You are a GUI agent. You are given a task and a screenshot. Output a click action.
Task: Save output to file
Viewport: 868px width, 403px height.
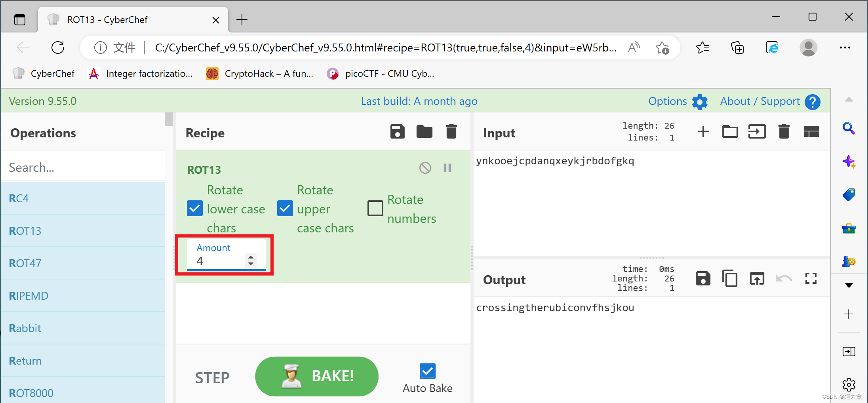pos(703,279)
